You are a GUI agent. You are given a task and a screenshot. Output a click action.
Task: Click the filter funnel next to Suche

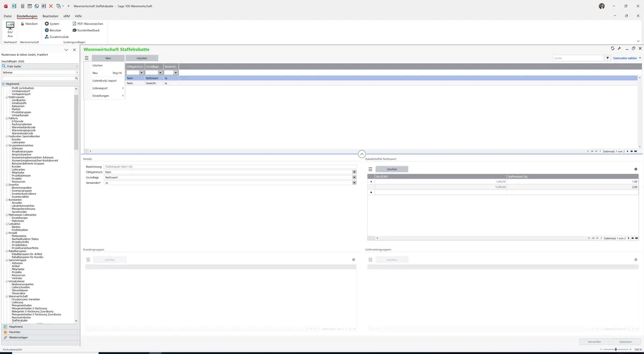click(608, 58)
